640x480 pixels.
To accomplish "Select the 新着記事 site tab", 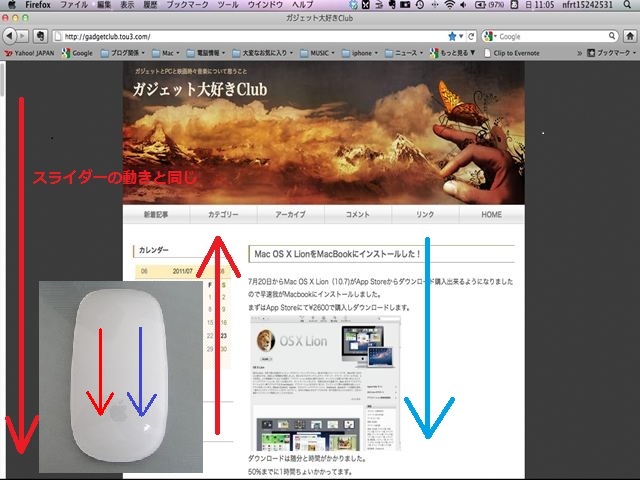I will click(x=156, y=214).
